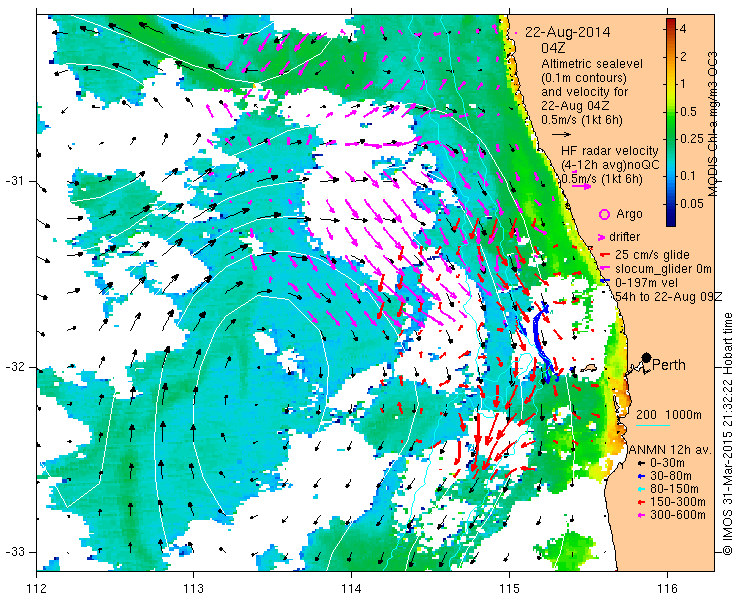Screen dimensions: 740x600
Task: Click the red ANMN 150-300m arrow marker
Action: point(641,502)
